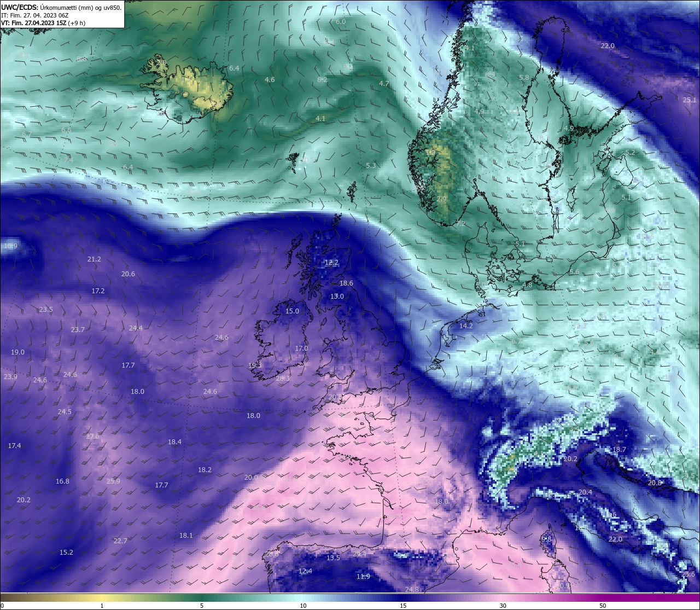Click the value 12.4 on the map
This screenshot has height=610, width=700.
(x=305, y=571)
